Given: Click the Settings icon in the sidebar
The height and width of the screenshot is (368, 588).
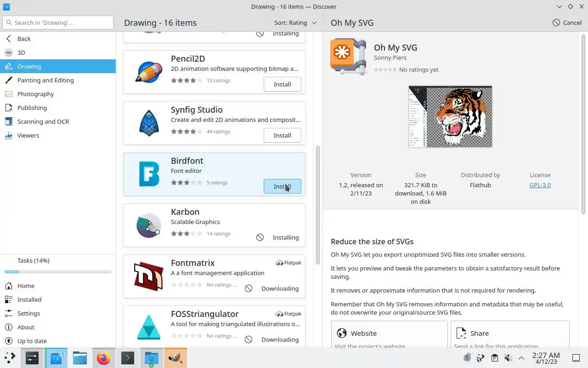Looking at the screenshot, I should (9, 313).
